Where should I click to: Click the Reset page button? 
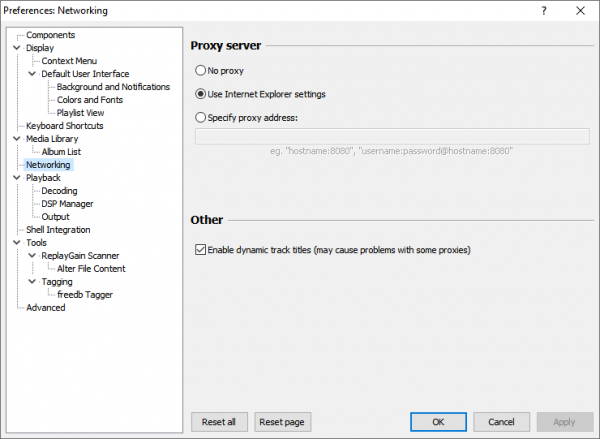(x=282, y=422)
